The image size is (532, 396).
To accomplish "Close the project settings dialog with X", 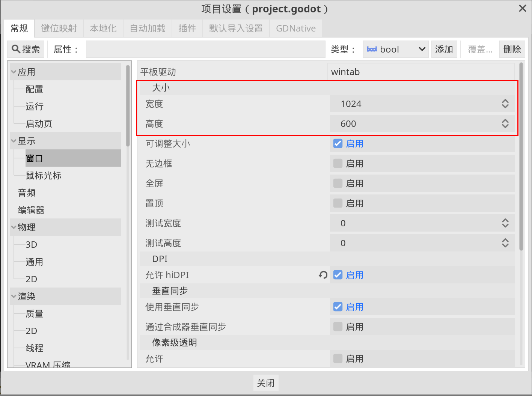I will click(522, 8).
